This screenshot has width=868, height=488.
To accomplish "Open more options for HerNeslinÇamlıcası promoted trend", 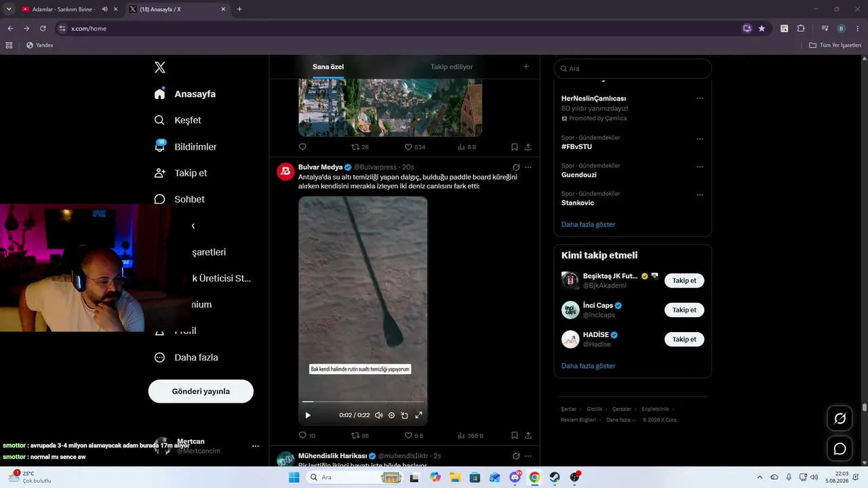I will [700, 98].
